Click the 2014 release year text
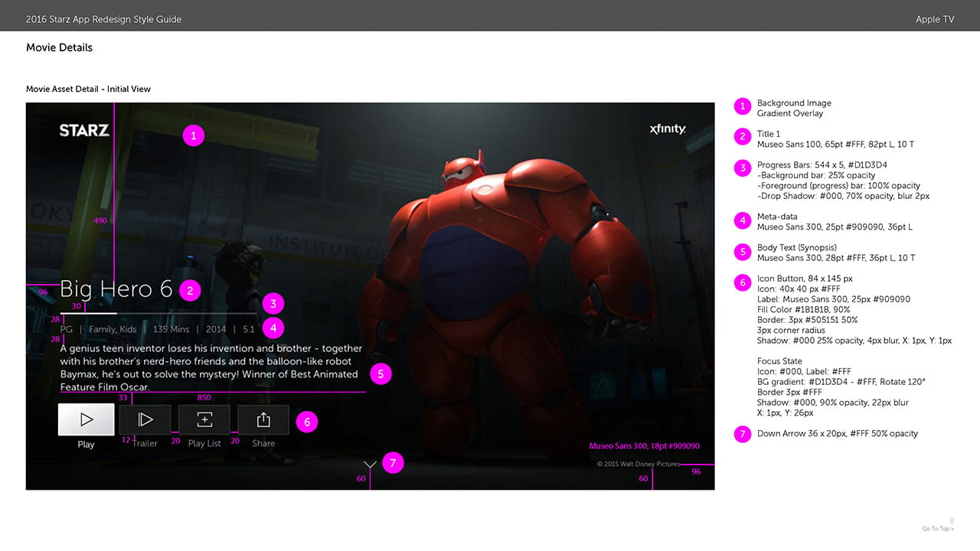The image size is (980, 551). (216, 330)
